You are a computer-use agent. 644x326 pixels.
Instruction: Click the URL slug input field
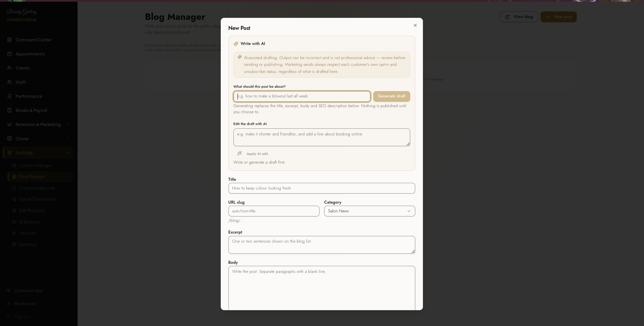(x=274, y=211)
